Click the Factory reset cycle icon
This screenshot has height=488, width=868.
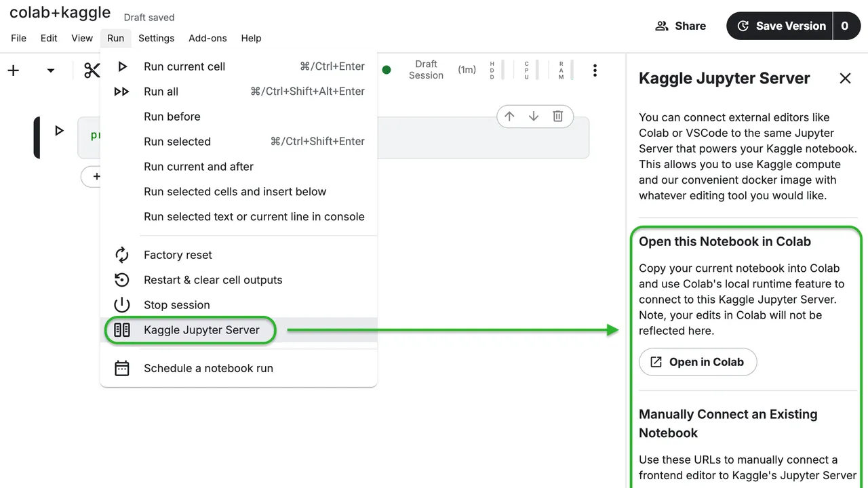[122, 255]
